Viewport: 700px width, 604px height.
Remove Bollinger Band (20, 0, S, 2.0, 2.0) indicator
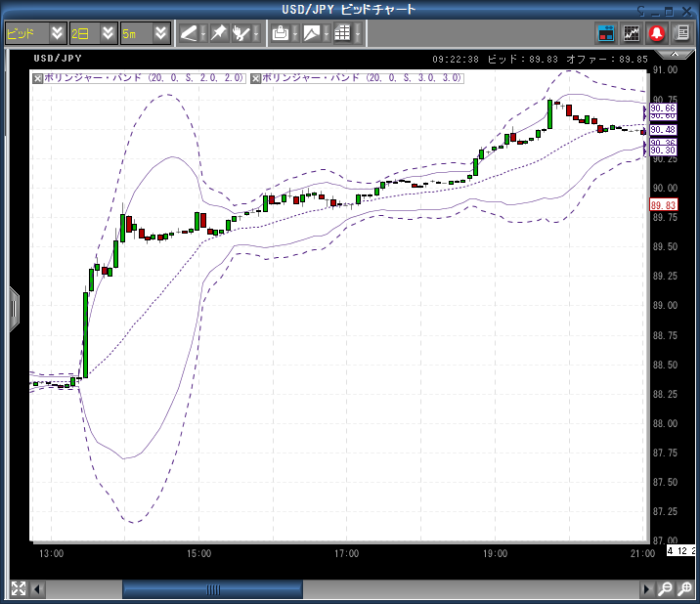click(37, 78)
